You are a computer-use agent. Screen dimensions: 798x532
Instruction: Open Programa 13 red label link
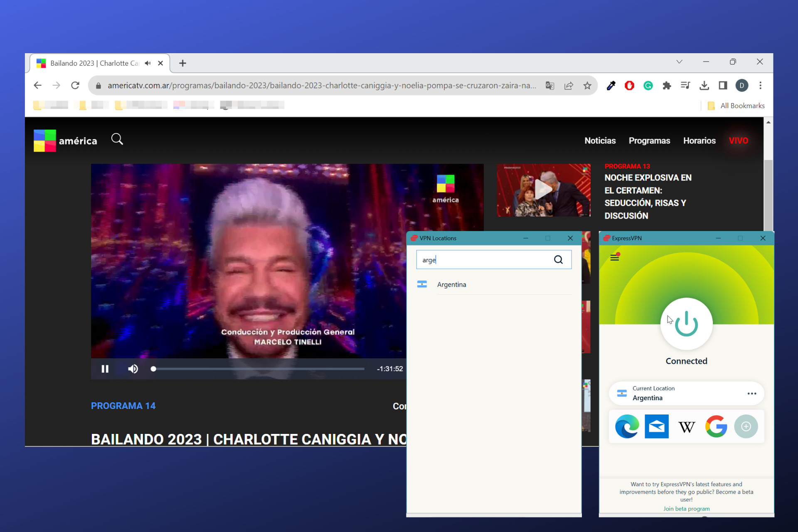(x=627, y=166)
